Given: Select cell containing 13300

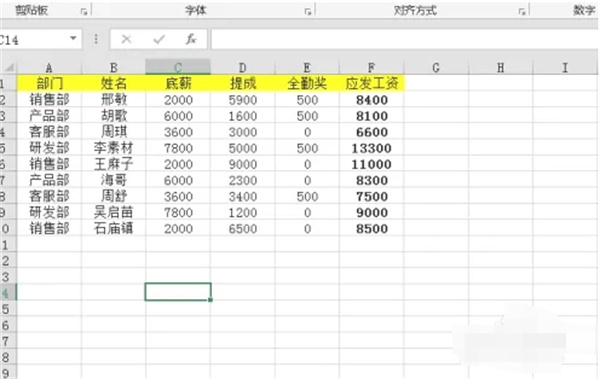Looking at the screenshot, I should 371,148.
